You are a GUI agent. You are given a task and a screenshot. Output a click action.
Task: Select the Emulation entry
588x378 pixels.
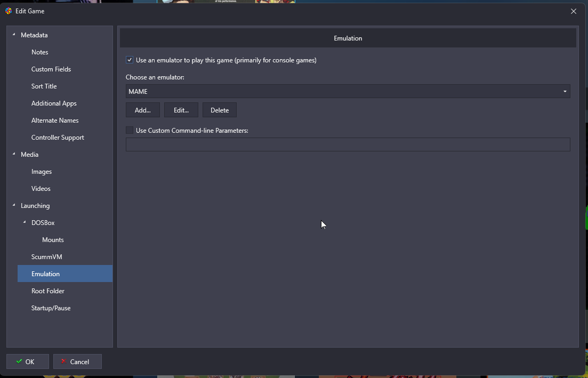65,274
